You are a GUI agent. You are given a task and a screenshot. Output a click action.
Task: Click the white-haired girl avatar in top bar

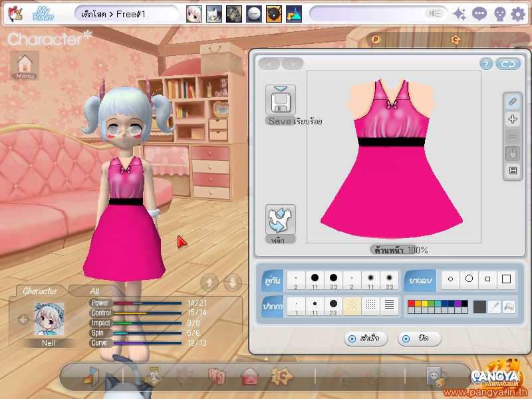click(194, 14)
